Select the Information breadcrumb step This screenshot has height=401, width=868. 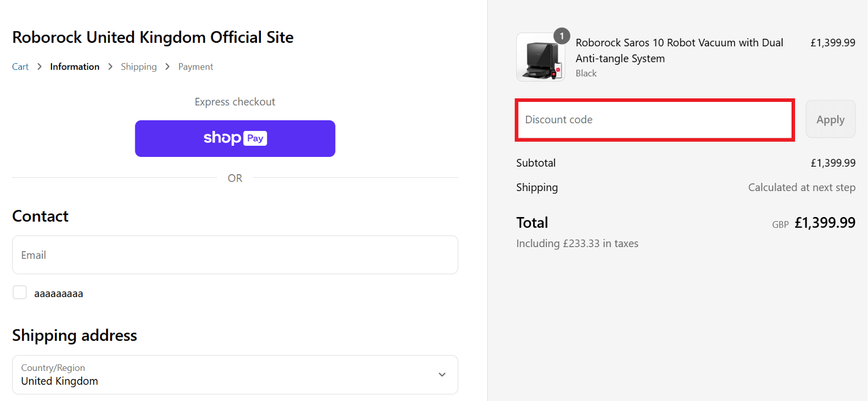75,67
